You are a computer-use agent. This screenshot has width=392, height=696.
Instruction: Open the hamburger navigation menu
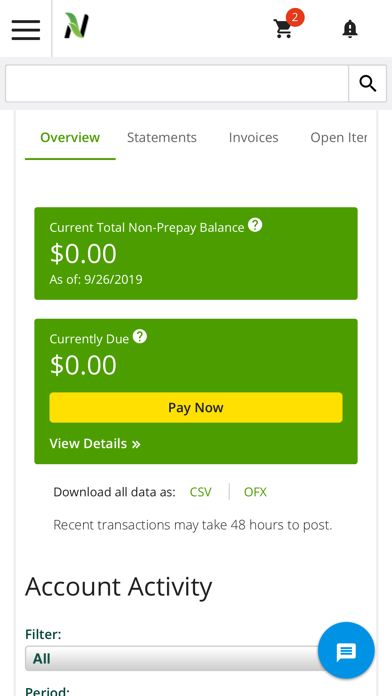pos(26,29)
